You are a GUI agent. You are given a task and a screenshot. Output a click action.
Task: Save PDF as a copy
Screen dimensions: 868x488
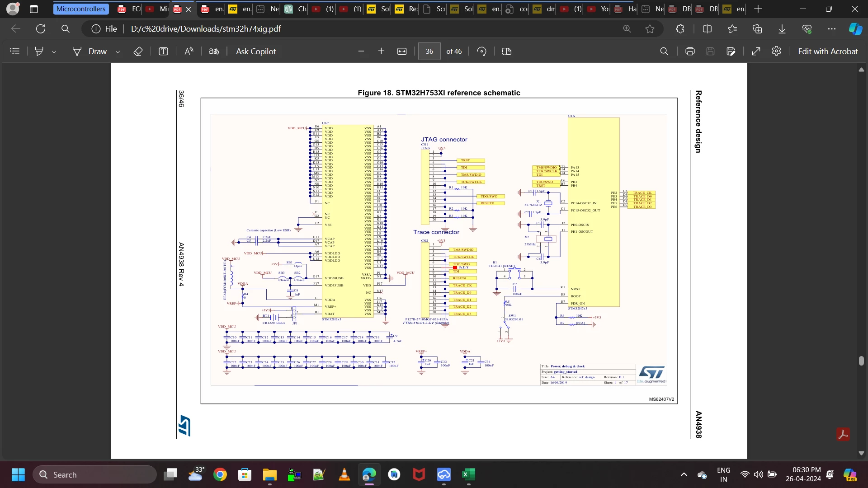click(731, 52)
